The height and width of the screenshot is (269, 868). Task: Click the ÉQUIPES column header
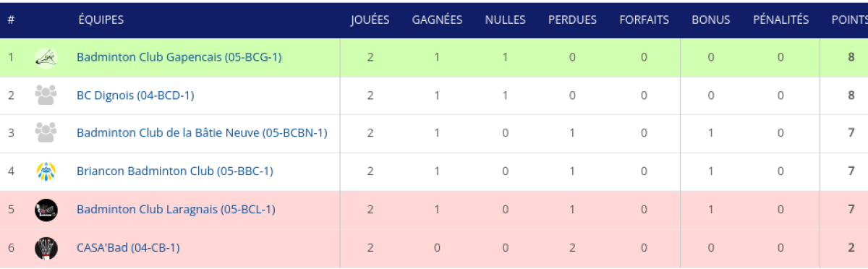pos(101,20)
